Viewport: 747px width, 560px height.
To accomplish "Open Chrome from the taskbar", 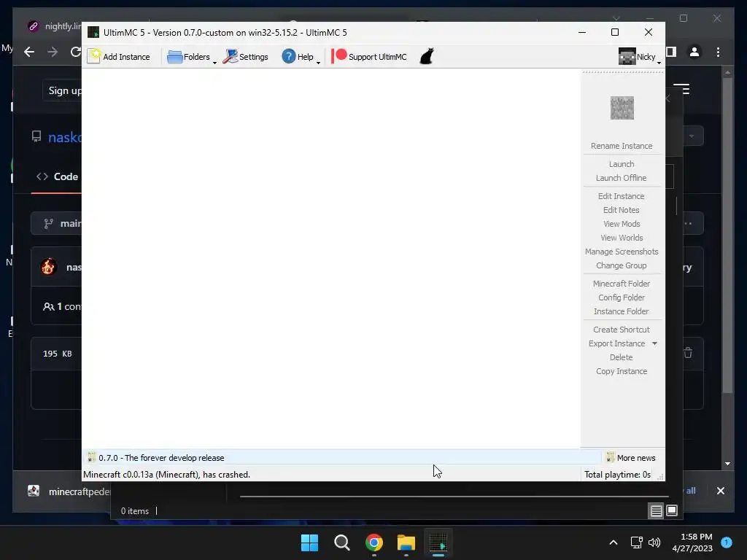I will (x=374, y=542).
